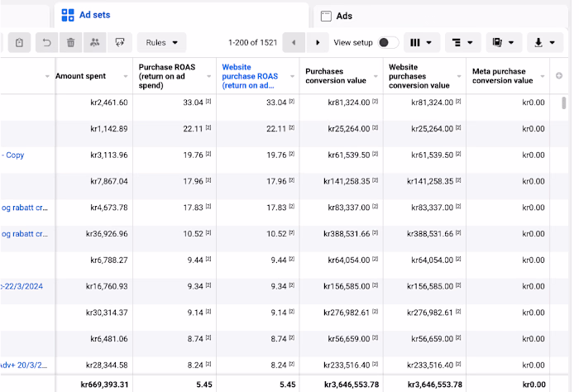Click the clipboard paste icon
This screenshot has height=392, width=579.
(20, 42)
